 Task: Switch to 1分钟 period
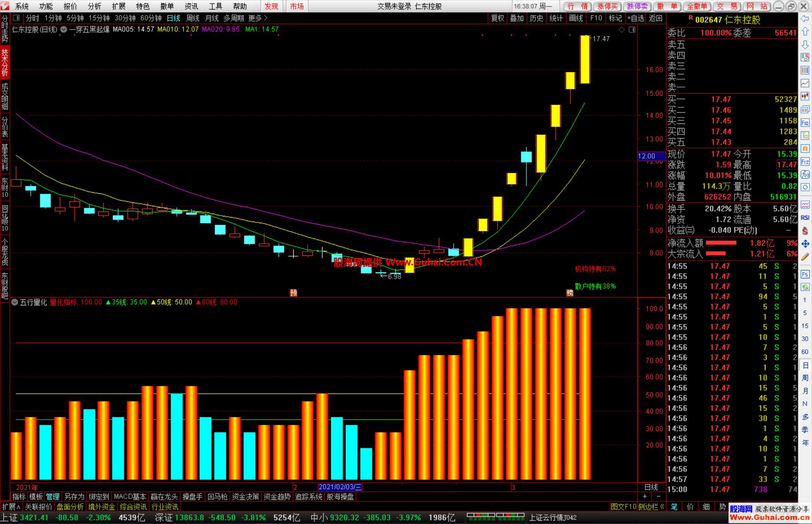[x=53, y=18]
